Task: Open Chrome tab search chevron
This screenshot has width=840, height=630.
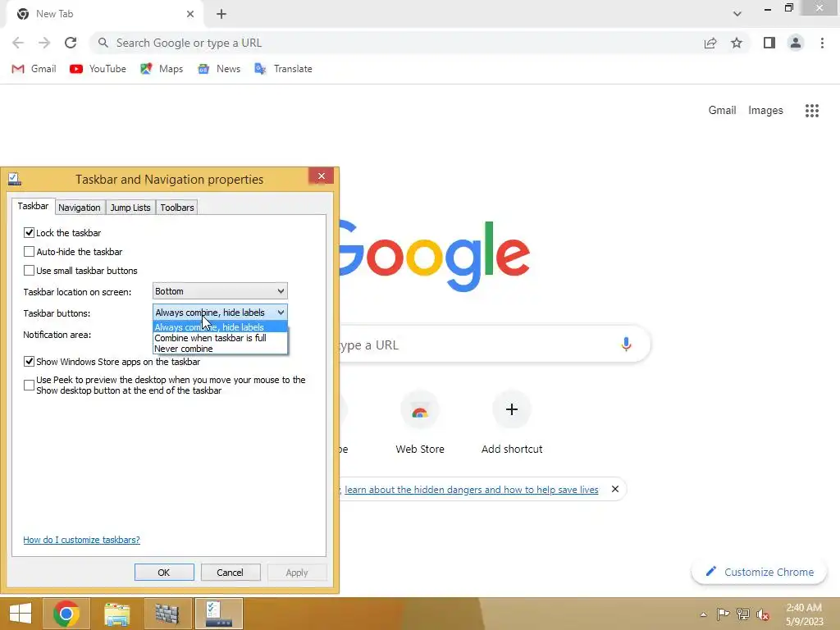Action: (x=737, y=14)
